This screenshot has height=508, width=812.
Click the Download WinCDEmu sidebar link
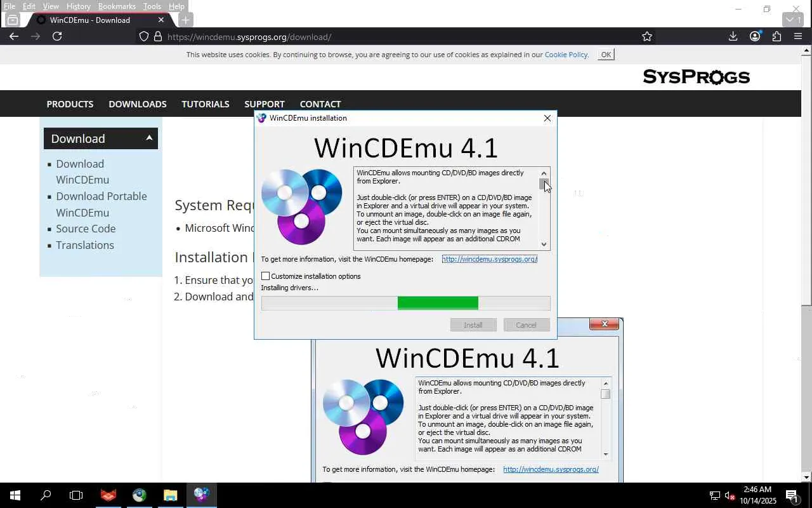tap(82, 171)
